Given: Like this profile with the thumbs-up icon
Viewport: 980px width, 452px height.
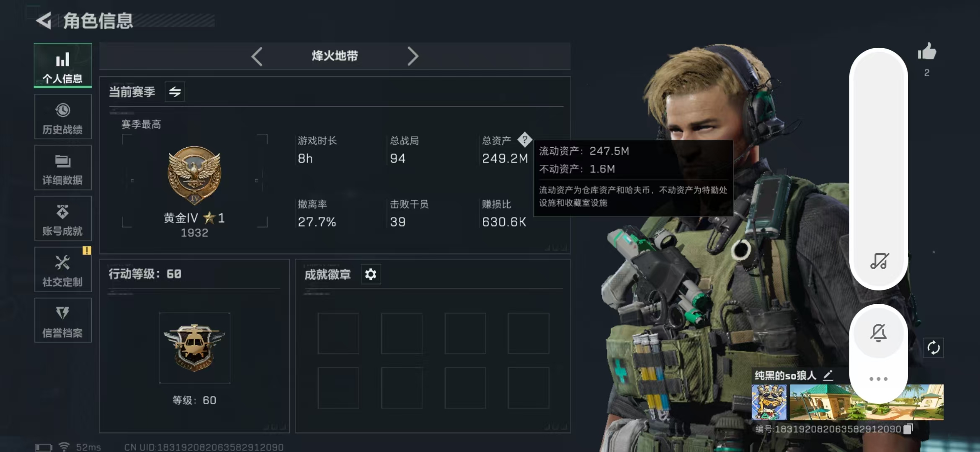Looking at the screenshot, I should click(927, 52).
